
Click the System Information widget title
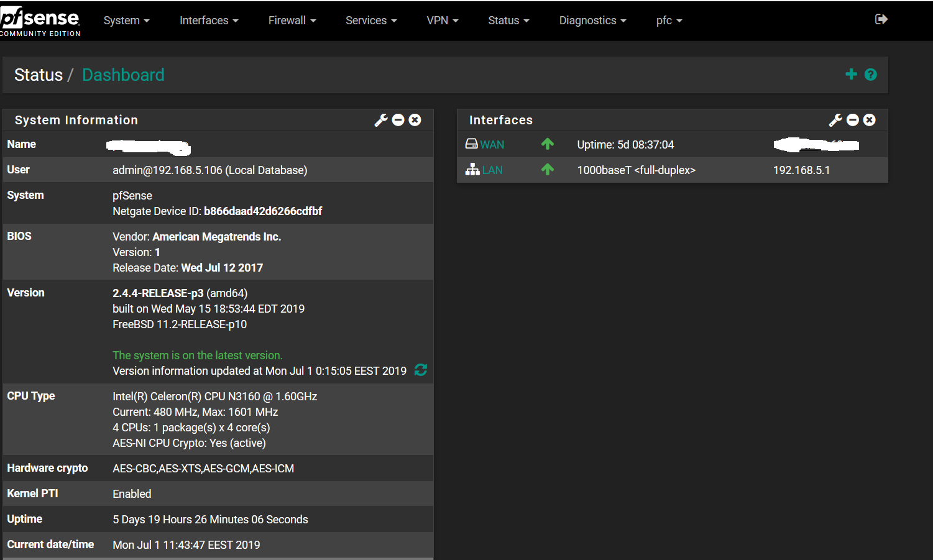[76, 120]
